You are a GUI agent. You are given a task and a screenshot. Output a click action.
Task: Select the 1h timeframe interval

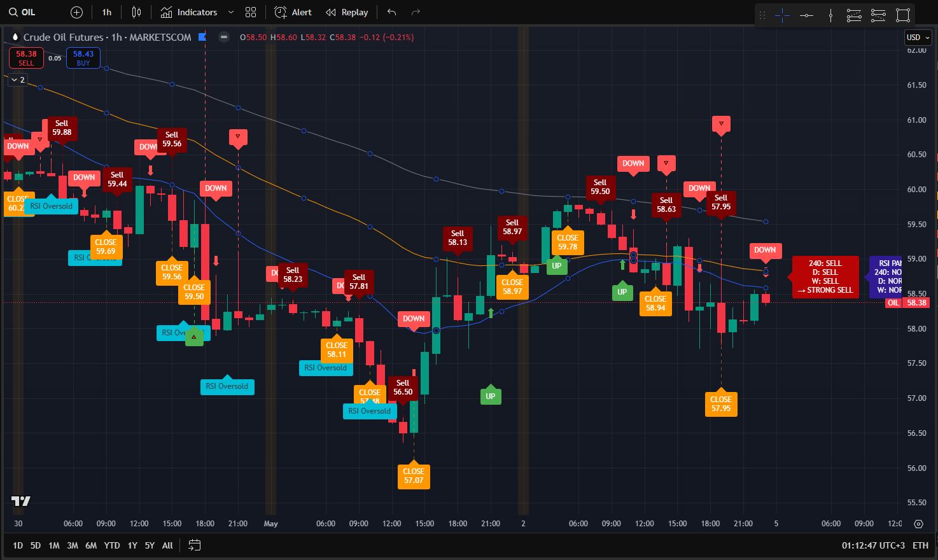tap(106, 12)
